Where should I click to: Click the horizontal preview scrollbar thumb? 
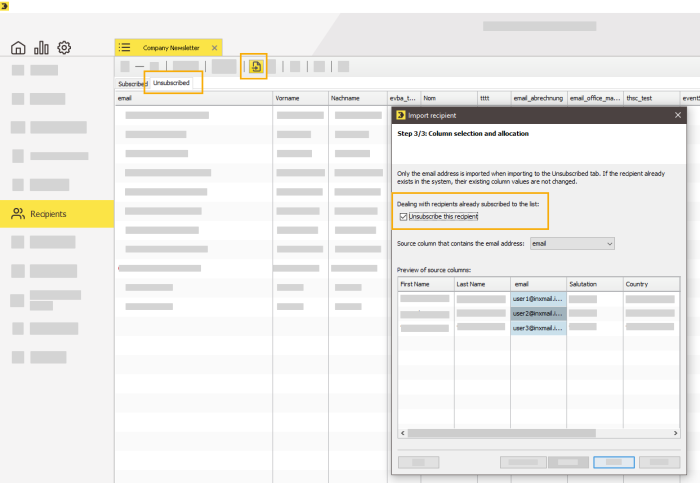(x=502, y=433)
